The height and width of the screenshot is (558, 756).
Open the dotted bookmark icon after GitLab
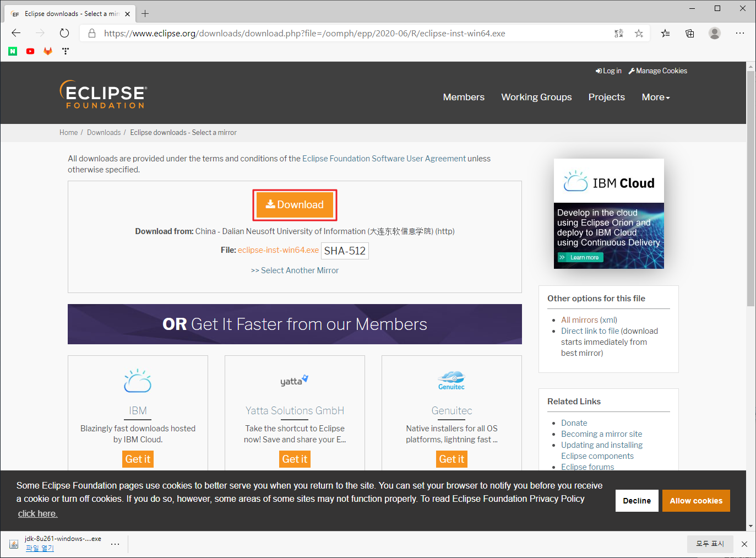click(x=66, y=51)
